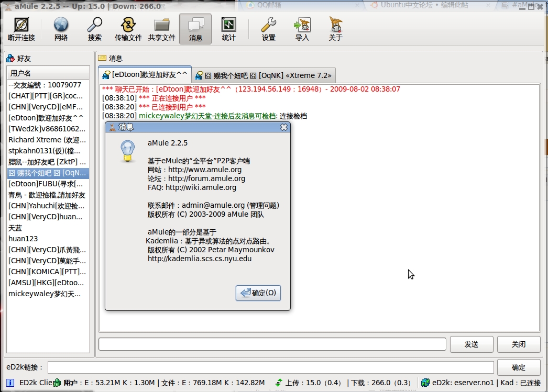The image size is (548, 392).
Task: Click the admin@amule.org contact email text
Action: pos(213,205)
